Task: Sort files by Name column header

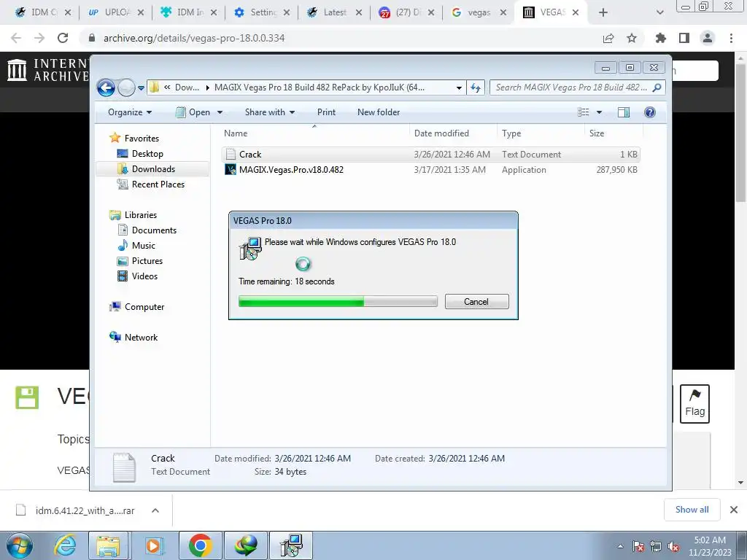Action: click(x=314, y=133)
